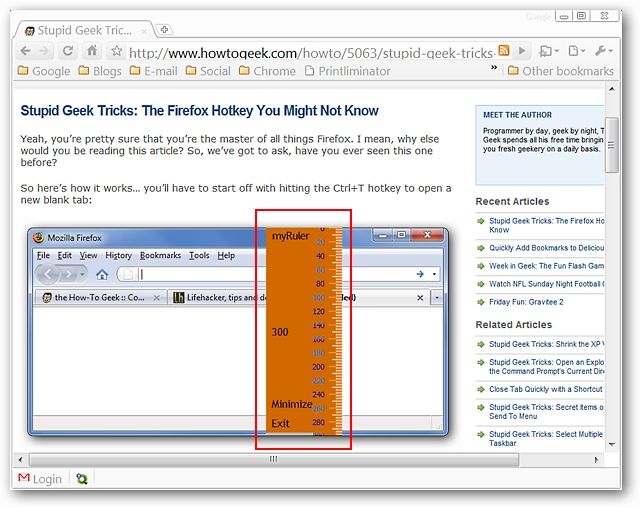Click the Firefox window screenshot image

tap(238, 332)
